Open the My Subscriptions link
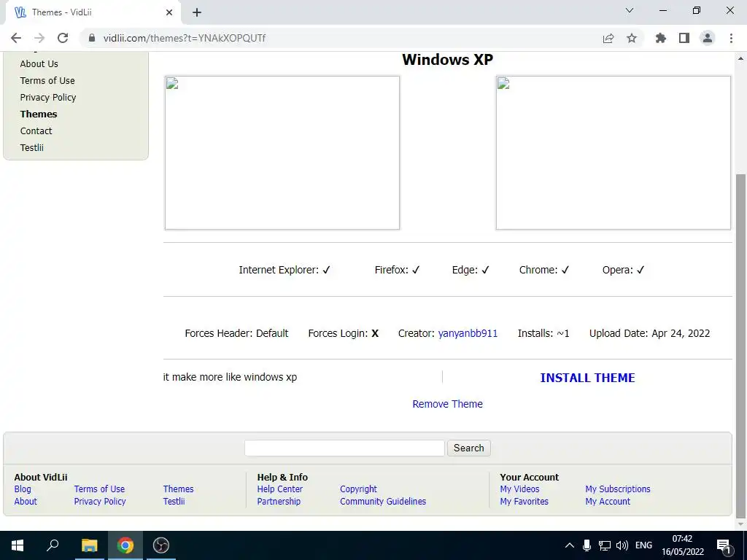Viewport: 747px width, 560px height. [617, 489]
